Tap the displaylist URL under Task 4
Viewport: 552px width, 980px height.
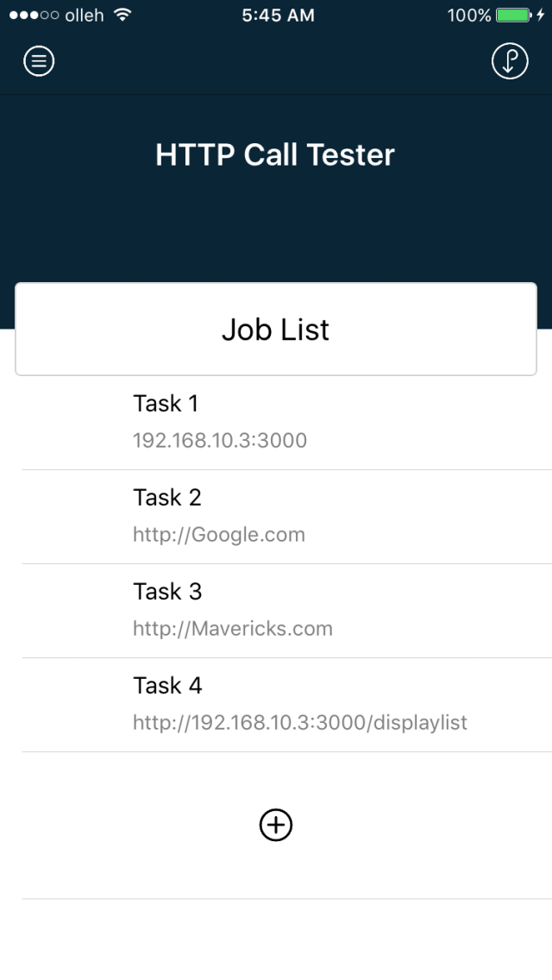coord(300,723)
